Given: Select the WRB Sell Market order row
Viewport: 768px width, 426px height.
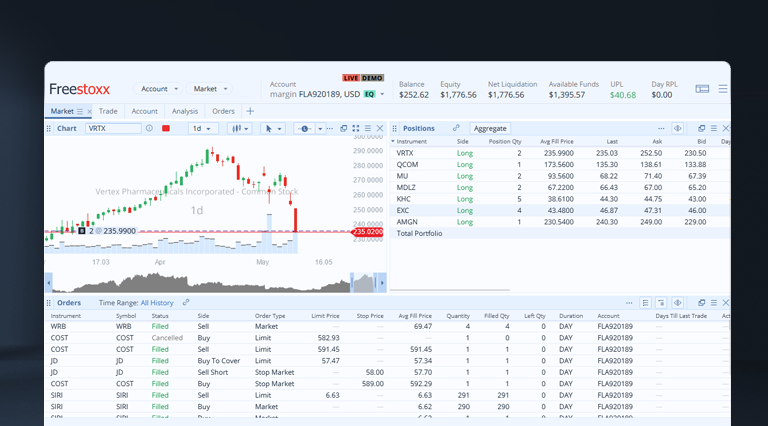Looking at the screenshot, I should tap(387, 326).
